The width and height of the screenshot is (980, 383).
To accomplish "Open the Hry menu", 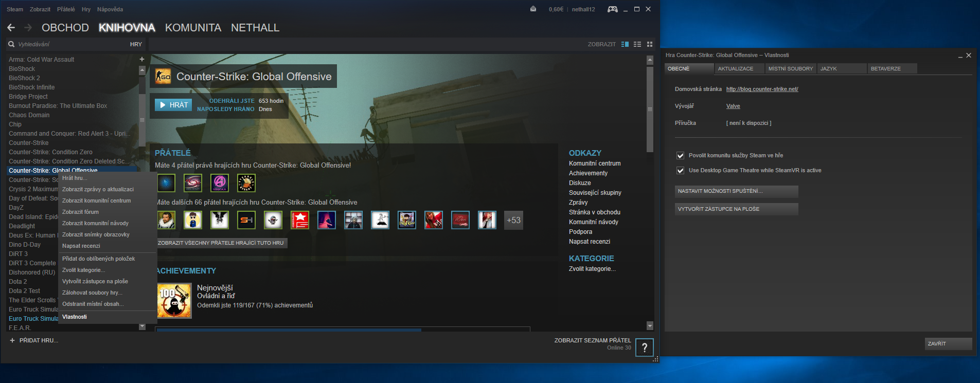I will 86,9.
